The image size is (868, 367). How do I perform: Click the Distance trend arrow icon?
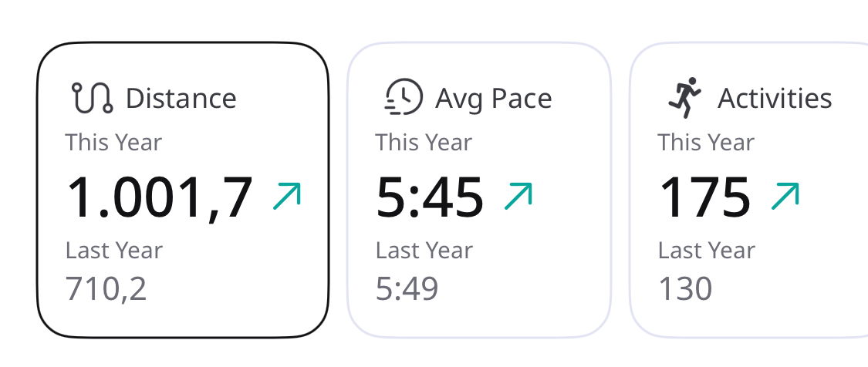point(286,197)
